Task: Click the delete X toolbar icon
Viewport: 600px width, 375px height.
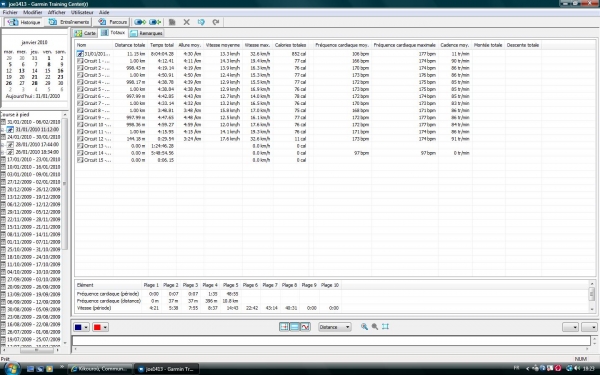Action: point(186,22)
